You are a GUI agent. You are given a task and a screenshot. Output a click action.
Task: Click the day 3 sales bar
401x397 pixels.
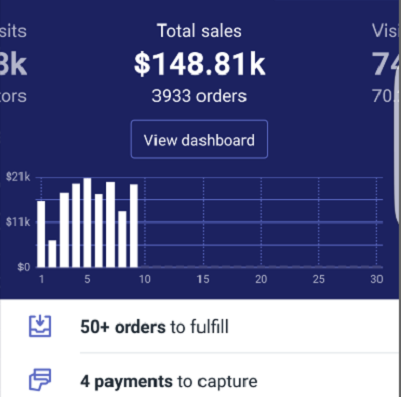[x=64, y=230]
